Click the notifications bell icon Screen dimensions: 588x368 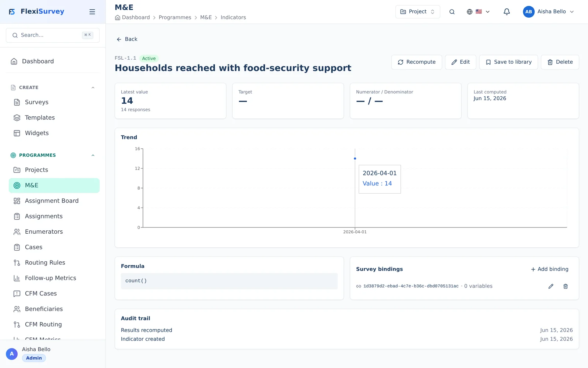point(506,12)
